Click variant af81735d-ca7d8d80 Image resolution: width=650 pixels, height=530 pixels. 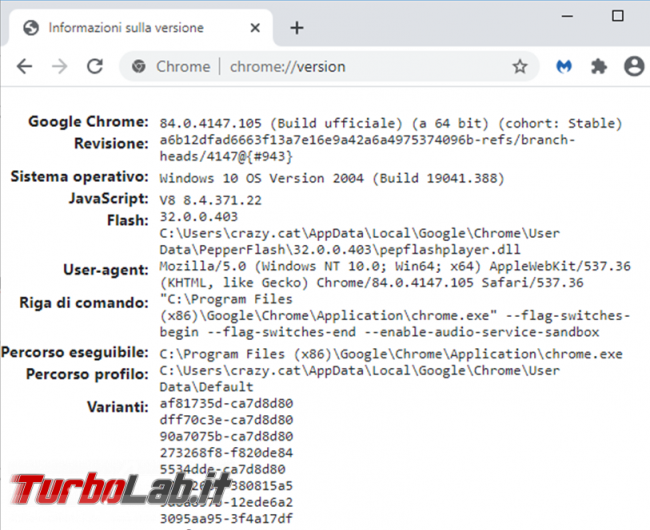coord(226,403)
